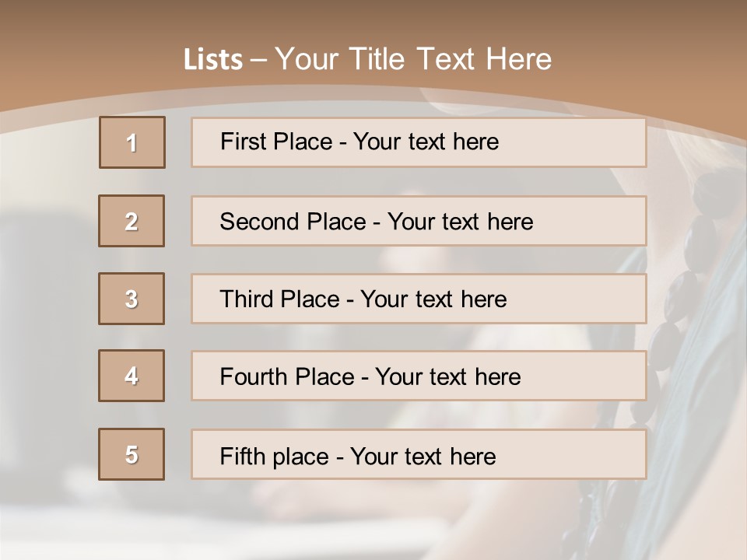747x560 pixels.
Task: Click "Your text here" in the Fifth place row
Action: click(423, 456)
